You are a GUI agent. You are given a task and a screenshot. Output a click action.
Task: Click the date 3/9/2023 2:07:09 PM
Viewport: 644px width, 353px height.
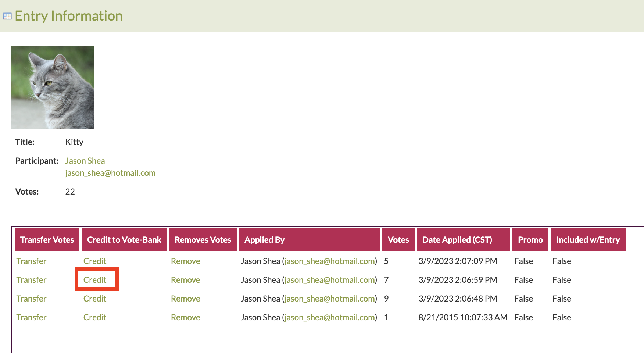tap(458, 261)
